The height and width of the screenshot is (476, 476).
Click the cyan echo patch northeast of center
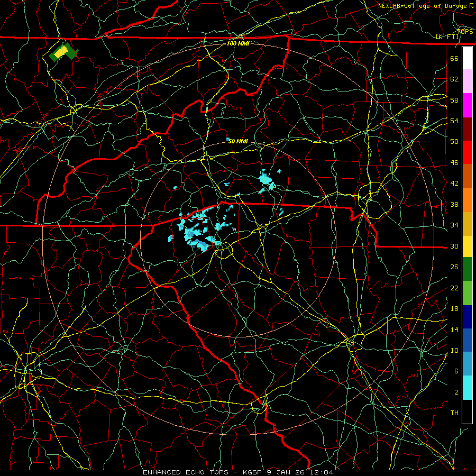pyautogui.click(x=268, y=181)
